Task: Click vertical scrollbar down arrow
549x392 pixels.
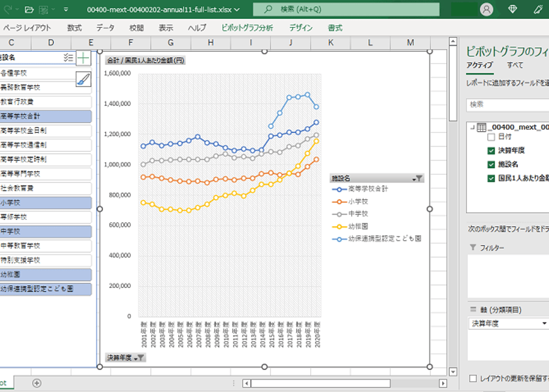Action: coord(453,372)
